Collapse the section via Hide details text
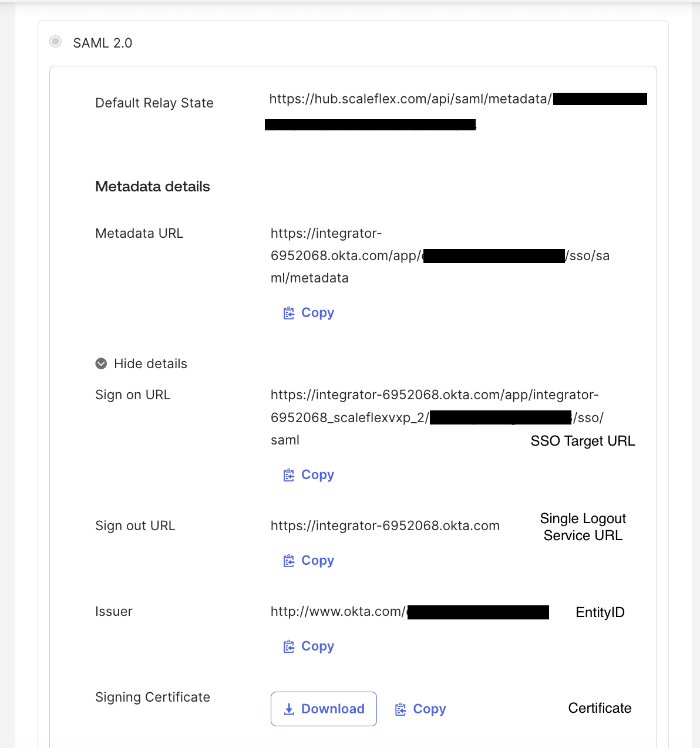Screen dimensions: 700x748 point(150,364)
